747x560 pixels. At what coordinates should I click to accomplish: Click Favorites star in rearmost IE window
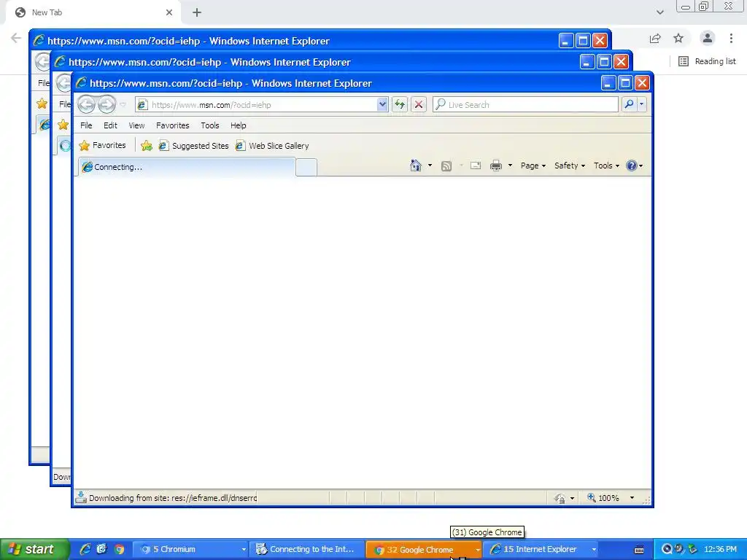tap(42, 104)
